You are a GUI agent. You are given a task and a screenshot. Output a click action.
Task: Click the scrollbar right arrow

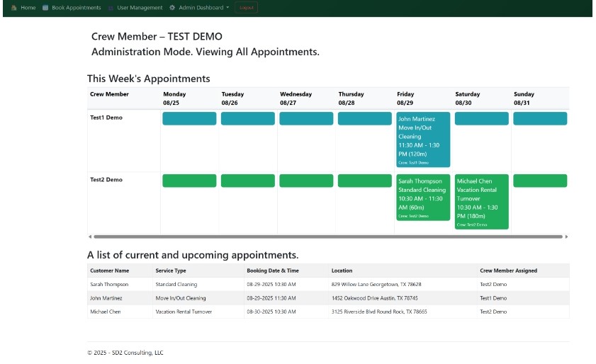point(566,237)
